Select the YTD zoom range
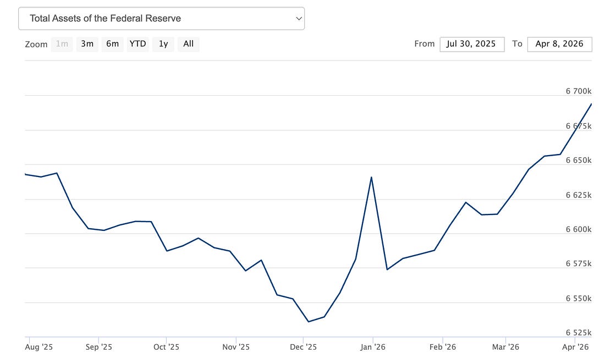This screenshot has height=364, width=605. click(x=137, y=44)
